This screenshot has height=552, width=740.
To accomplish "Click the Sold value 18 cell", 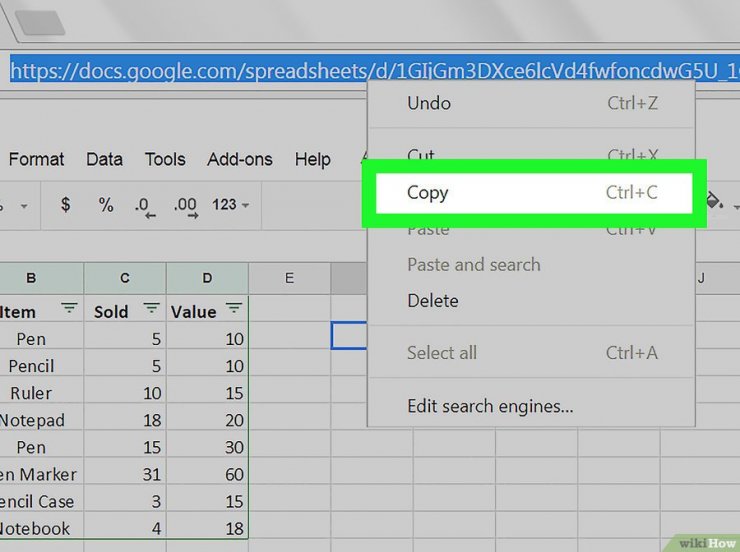I will (x=125, y=420).
